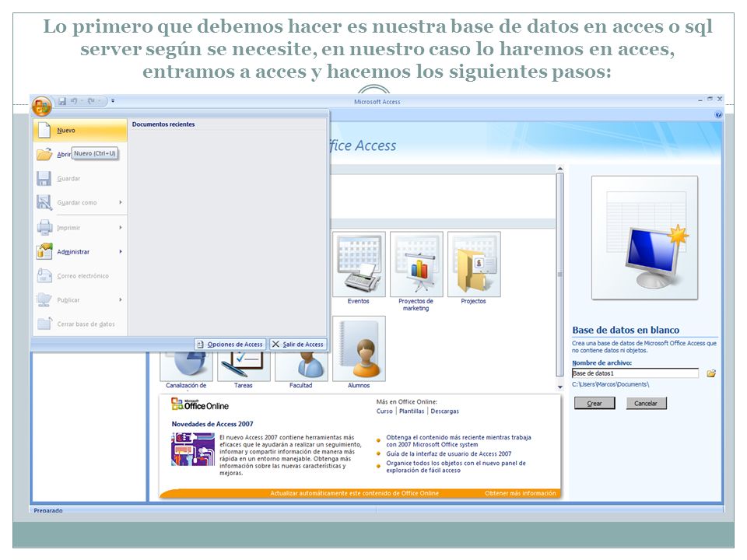Open the round Office button

point(41,107)
